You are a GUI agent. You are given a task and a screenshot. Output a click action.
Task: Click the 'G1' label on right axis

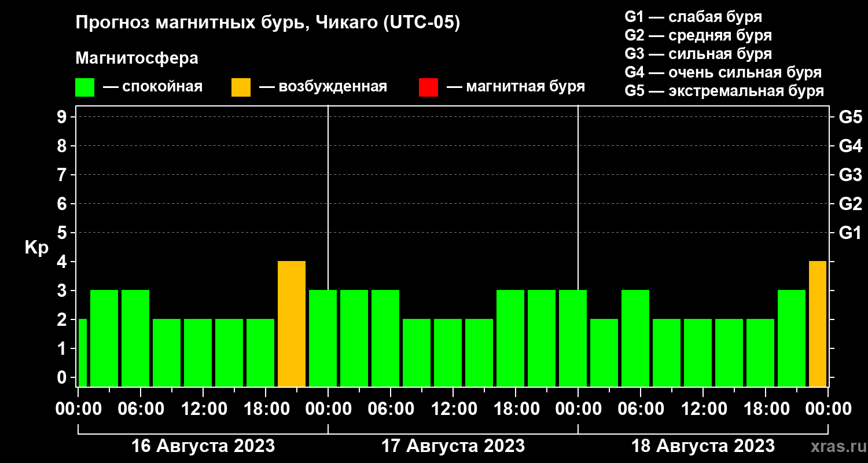coord(850,233)
